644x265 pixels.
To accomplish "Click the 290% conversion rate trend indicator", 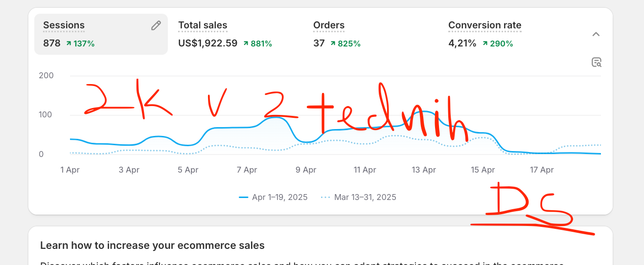I will pyautogui.click(x=497, y=44).
